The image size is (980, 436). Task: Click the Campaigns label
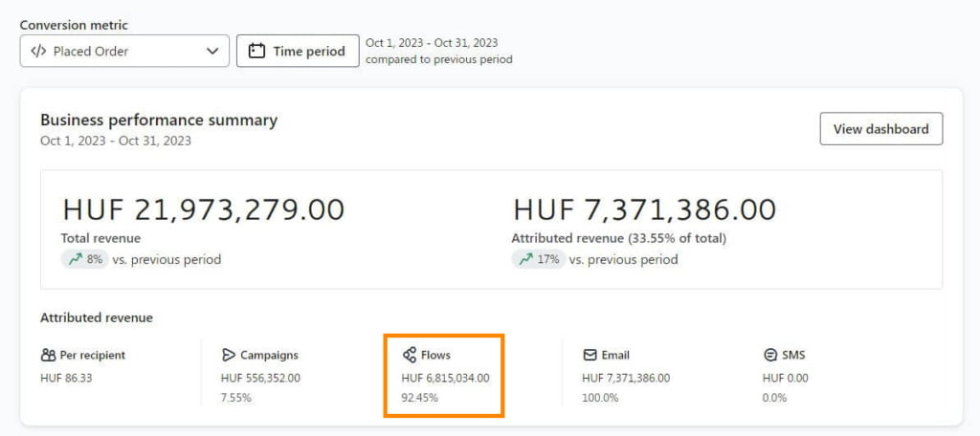pyautogui.click(x=269, y=355)
